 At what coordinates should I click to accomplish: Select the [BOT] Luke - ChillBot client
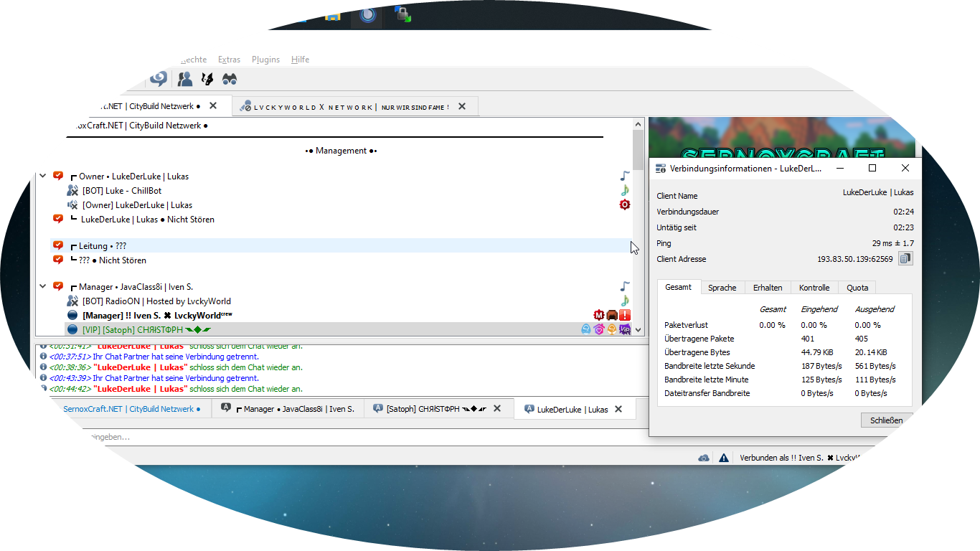coord(122,191)
